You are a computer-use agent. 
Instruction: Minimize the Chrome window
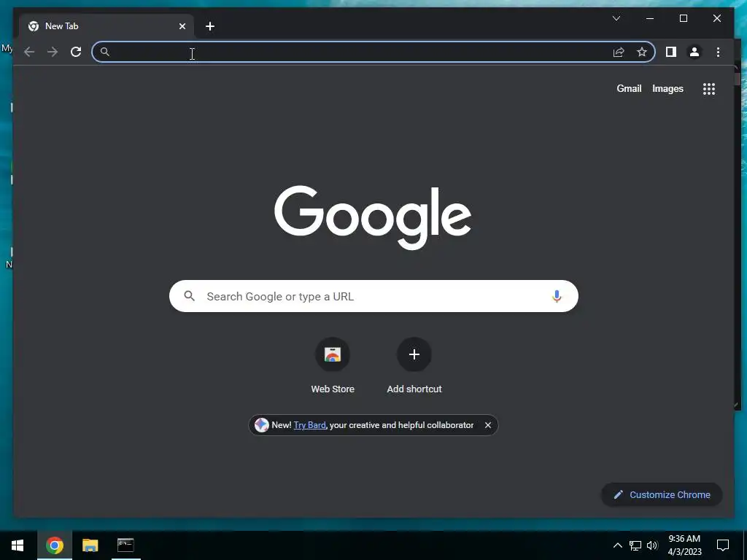[650, 18]
